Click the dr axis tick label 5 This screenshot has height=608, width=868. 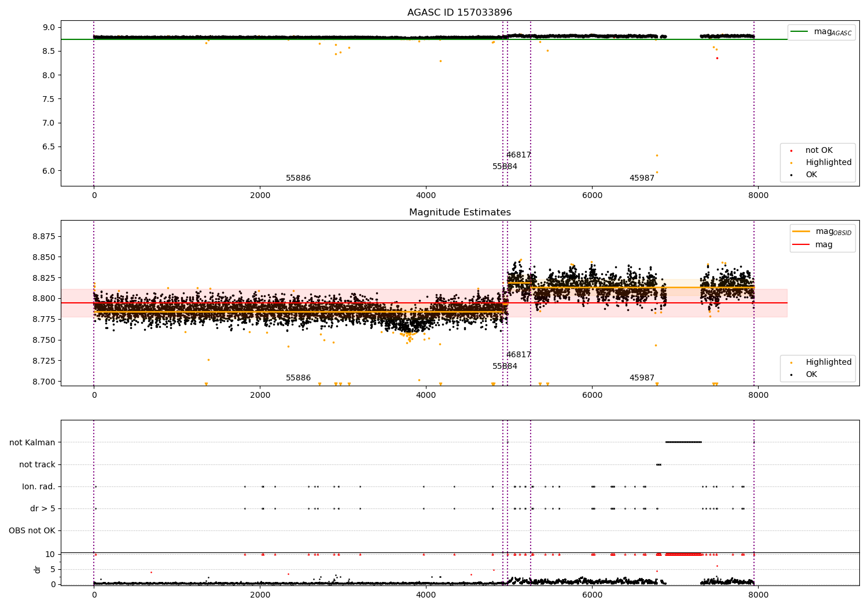pyautogui.click(x=53, y=570)
